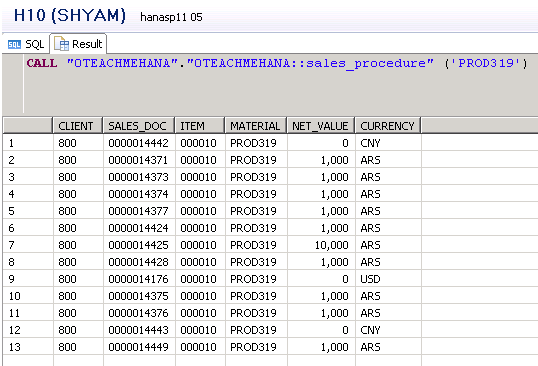Select row number 1 header
This screenshot has width=538, height=366.
coord(28,143)
